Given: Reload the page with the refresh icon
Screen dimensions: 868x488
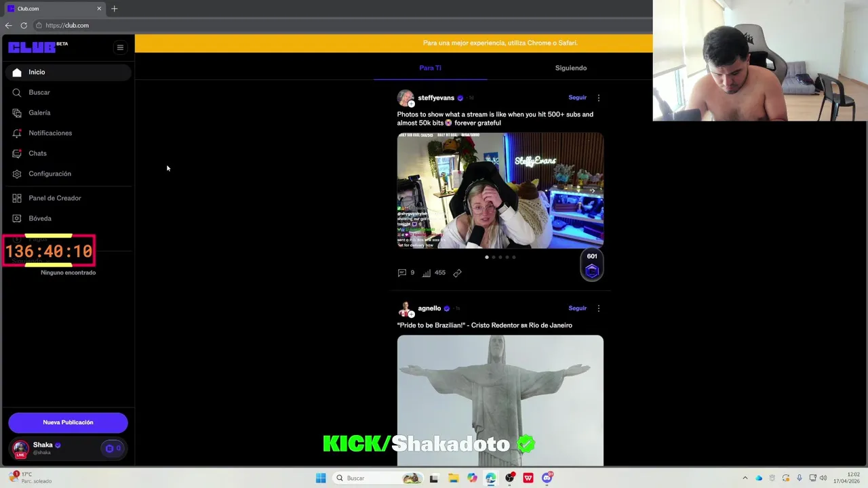Looking at the screenshot, I should click(x=24, y=25).
